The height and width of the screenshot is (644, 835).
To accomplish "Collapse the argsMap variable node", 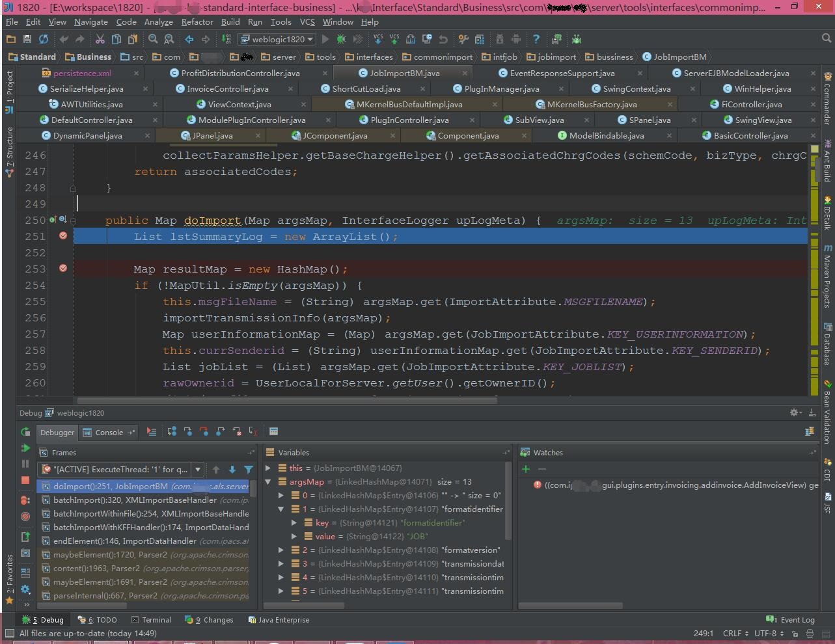I will click(x=268, y=481).
